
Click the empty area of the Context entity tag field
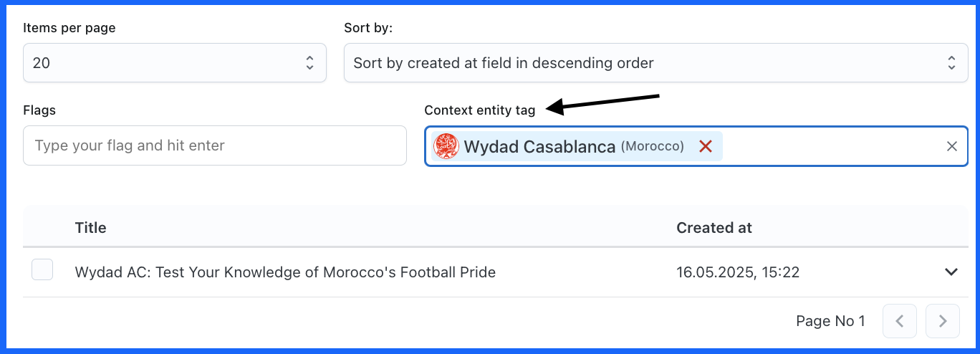pos(831,146)
